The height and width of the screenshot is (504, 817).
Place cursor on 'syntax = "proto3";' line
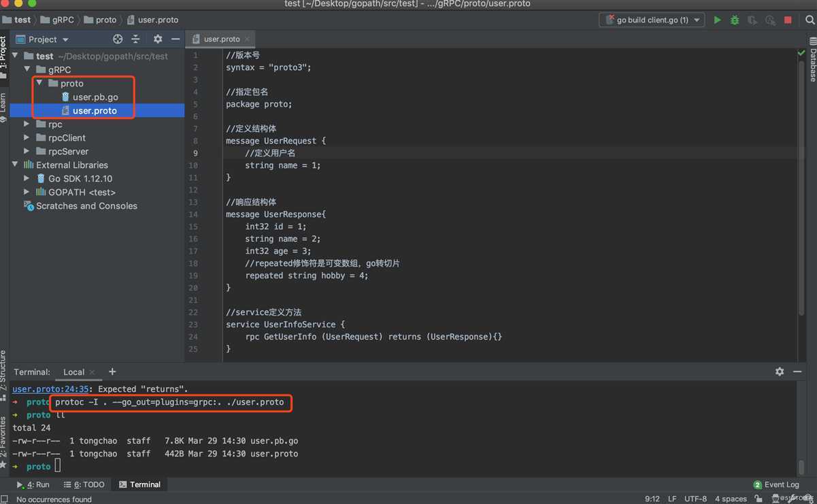tap(269, 67)
